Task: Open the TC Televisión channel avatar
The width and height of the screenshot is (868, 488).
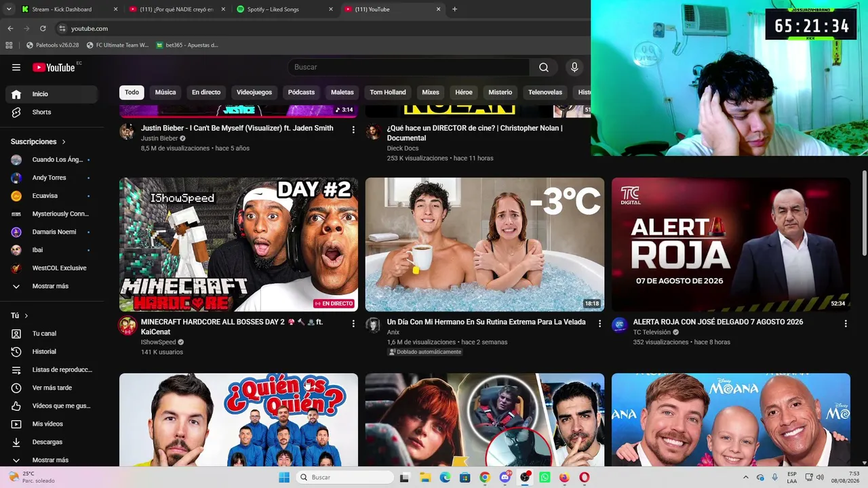Action: (x=620, y=325)
